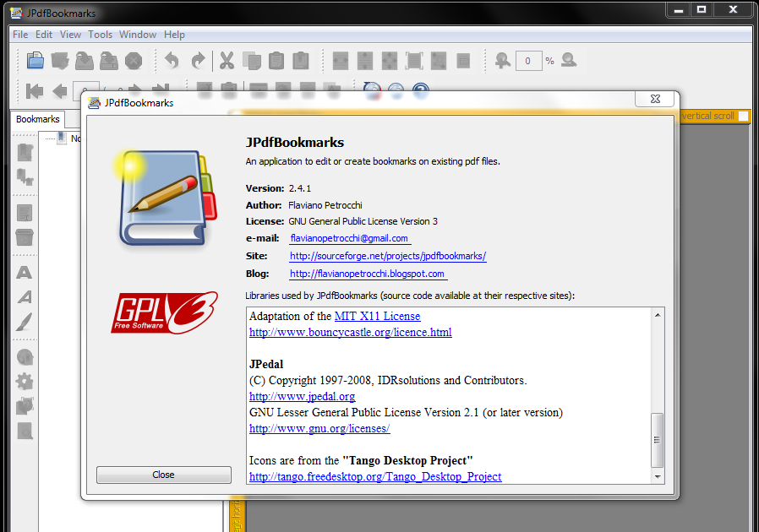Click the Fit Height toolbar icon

point(365,61)
